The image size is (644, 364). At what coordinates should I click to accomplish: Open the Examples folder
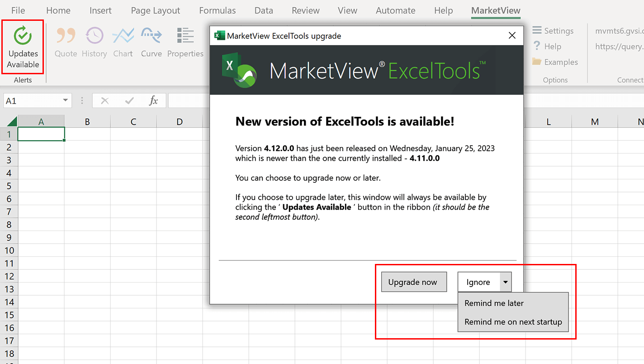pyautogui.click(x=555, y=62)
